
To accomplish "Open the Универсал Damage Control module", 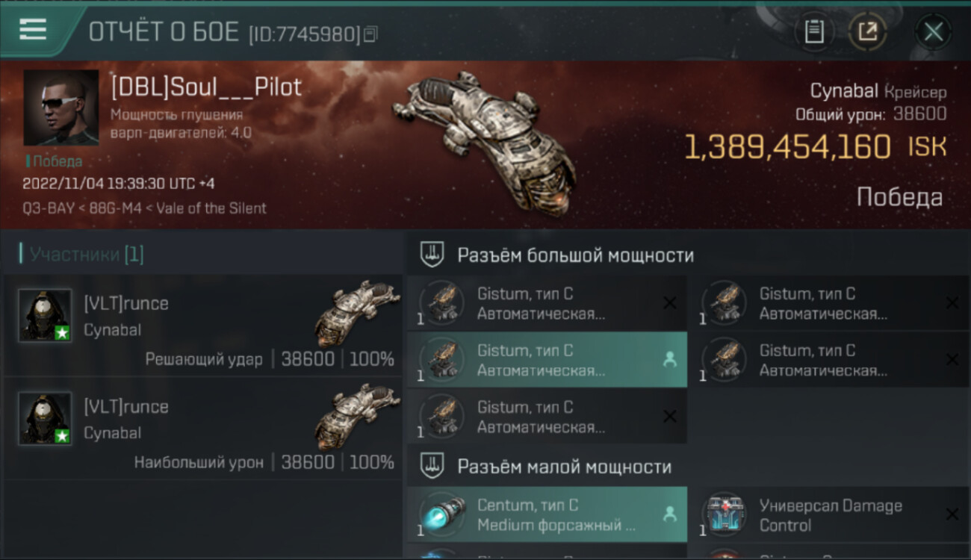I will [830, 514].
